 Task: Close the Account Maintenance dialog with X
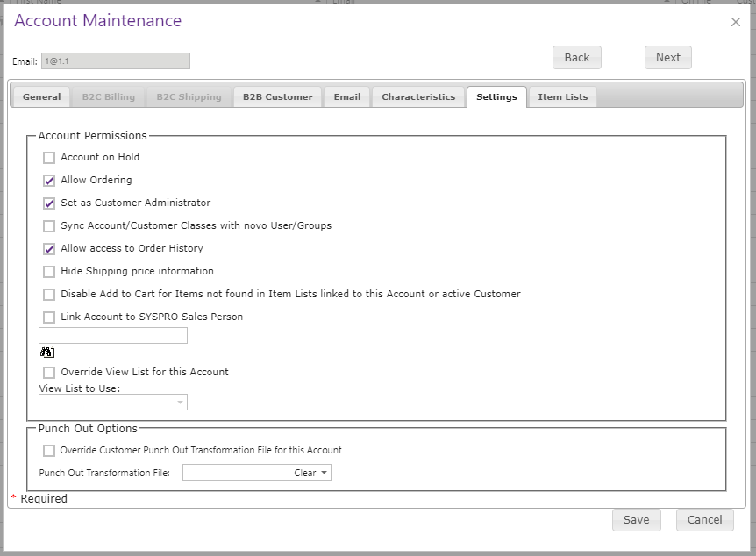tap(735, 22)
